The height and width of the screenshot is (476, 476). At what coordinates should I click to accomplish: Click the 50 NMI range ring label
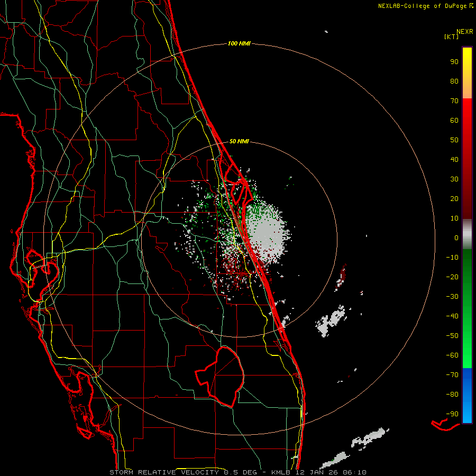coord(239,141)
